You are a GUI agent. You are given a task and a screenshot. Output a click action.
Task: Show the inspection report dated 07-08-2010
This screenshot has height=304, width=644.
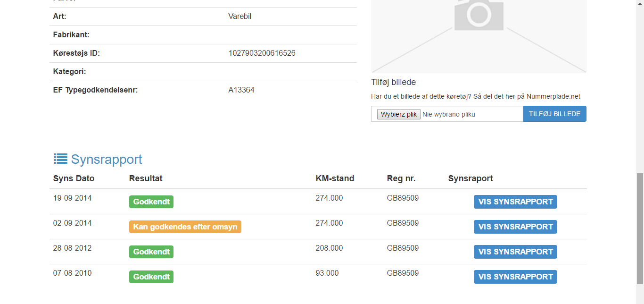515,277
